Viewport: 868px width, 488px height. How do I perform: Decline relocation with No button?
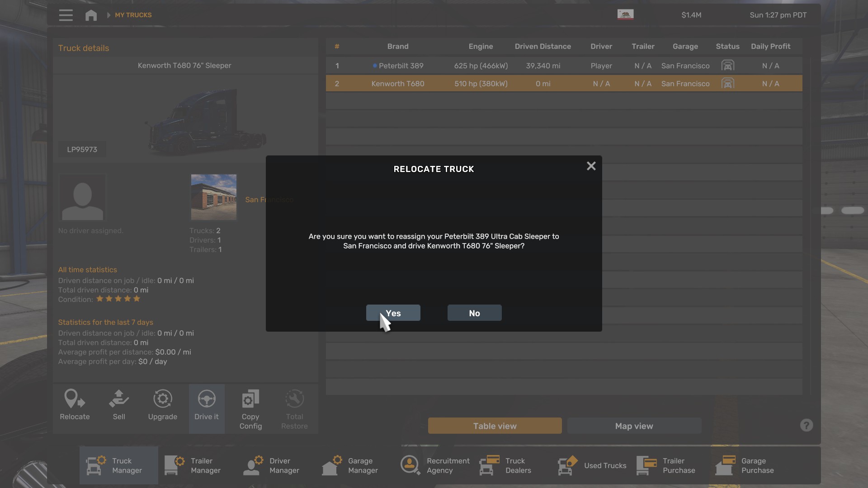click(475, 313)
